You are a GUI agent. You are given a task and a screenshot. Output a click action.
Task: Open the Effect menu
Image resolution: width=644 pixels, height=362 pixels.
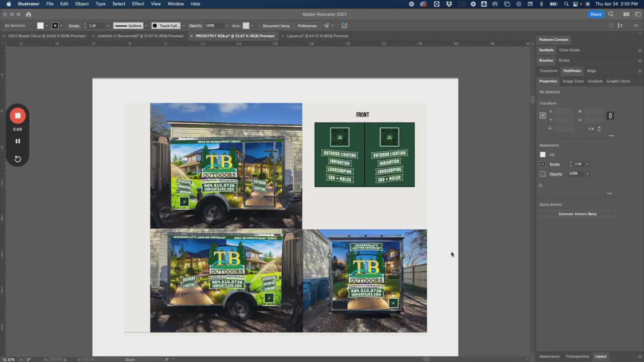[138, 4]
